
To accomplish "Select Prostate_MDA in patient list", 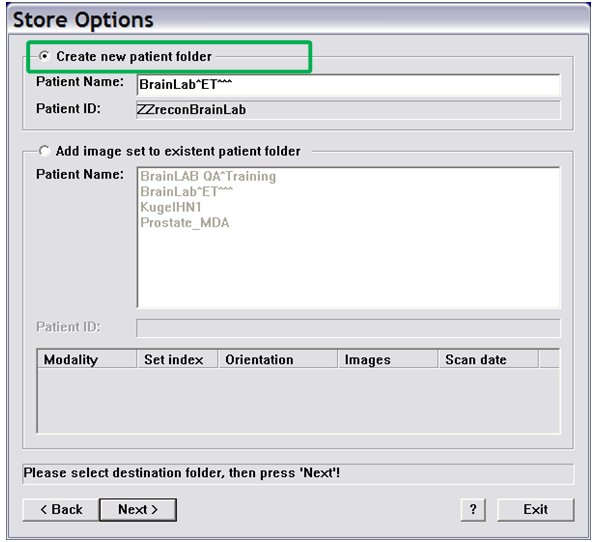I will (x=185, y=223).
